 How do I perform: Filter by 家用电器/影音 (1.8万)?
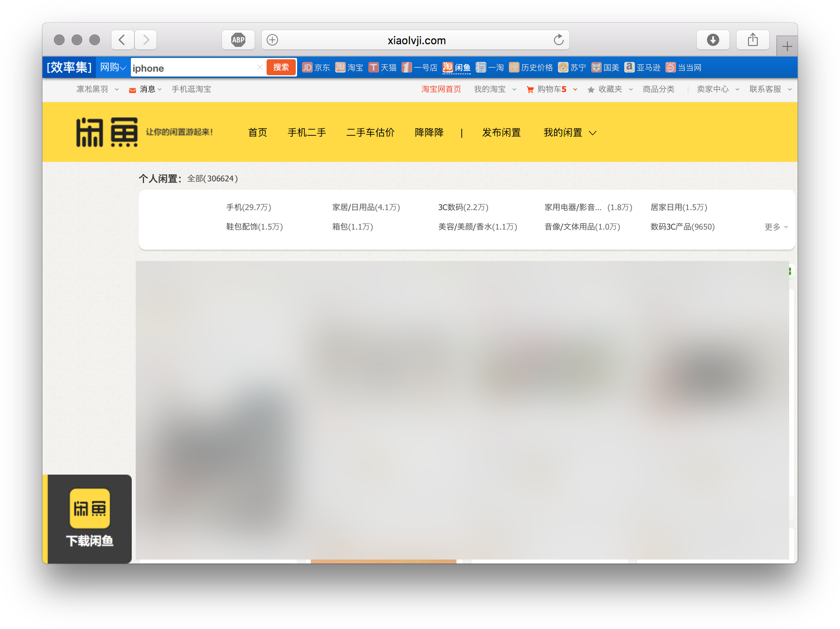click(x=588, y=207)
